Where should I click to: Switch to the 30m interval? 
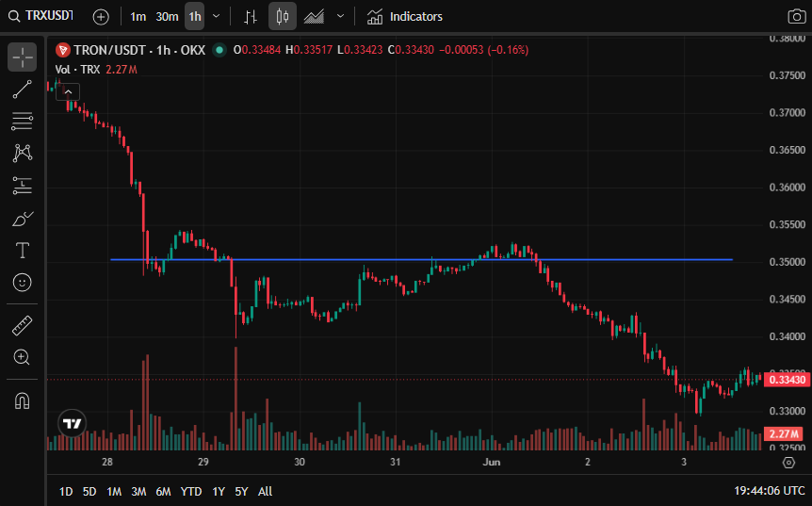pyautogui.click(x=167, y=17)
